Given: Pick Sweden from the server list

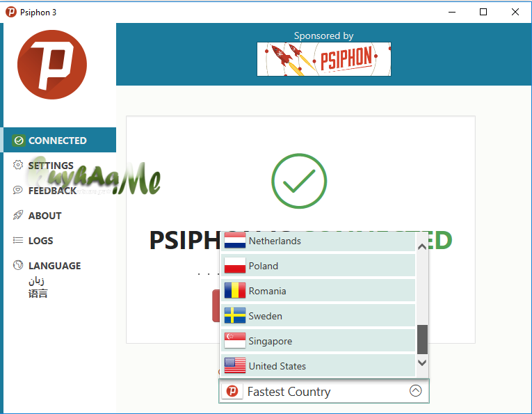Looking at the screenshot, I should (318, 316).
